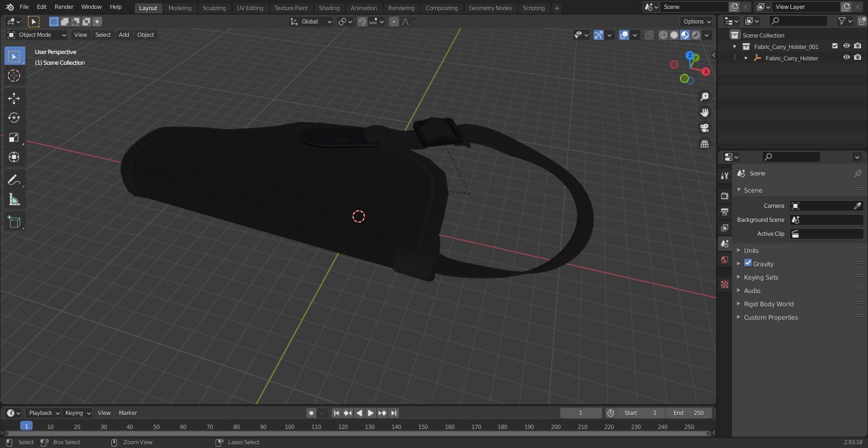Play animation in reverse

pyautogui.click(x=359, y=413)
